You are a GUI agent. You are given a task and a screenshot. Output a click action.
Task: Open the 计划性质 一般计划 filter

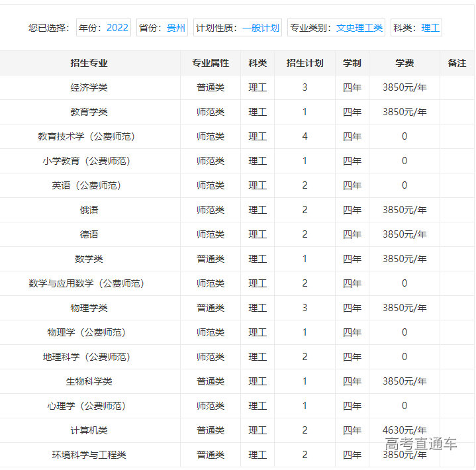coord(237,28)
